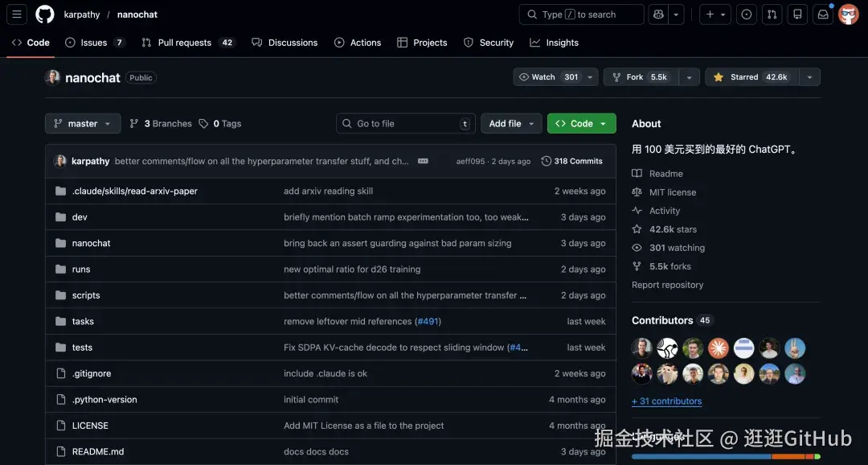Viewport: 868px width, 465px height.
Task: Open the Security tab
Action: tap(489, 43)
